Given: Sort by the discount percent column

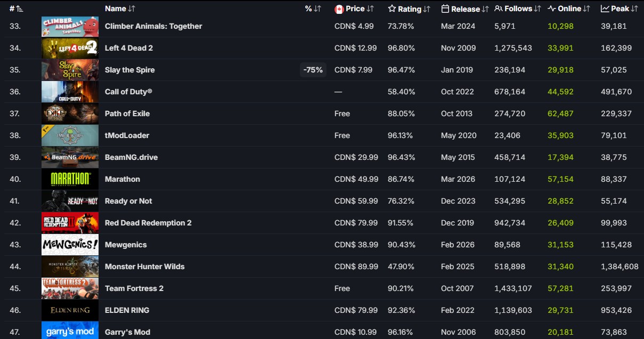Looking at the screenshot, I should (x=313, y=9).
